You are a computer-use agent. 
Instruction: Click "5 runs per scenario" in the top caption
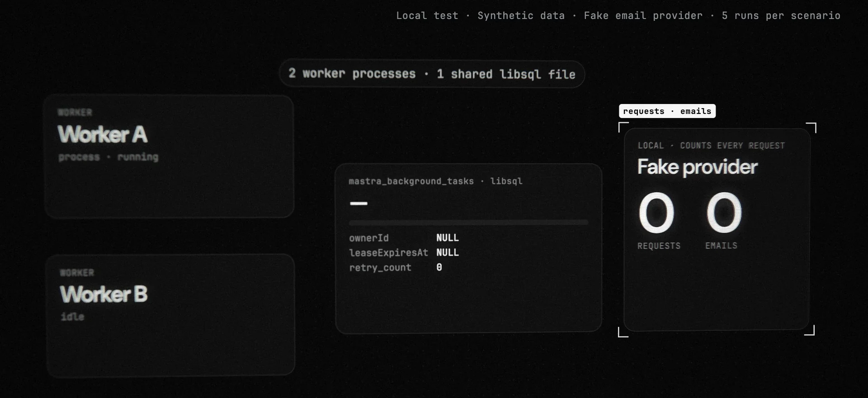[x=781, y=16]
